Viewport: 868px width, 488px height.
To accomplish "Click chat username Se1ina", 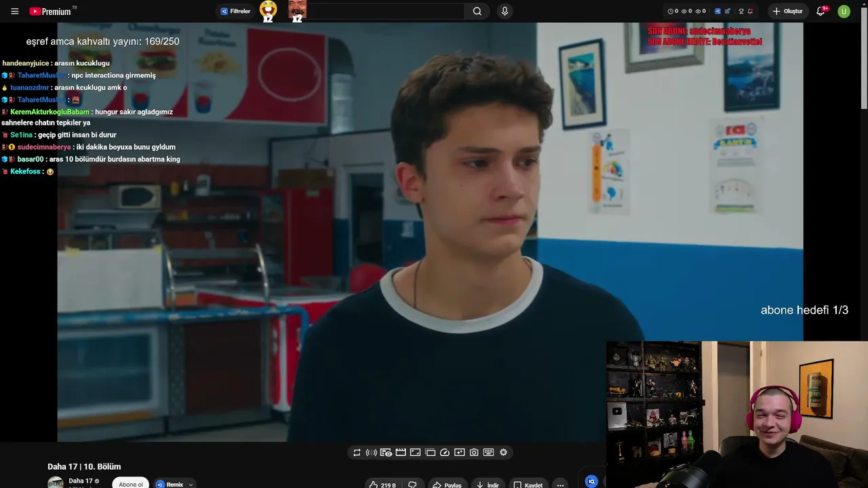I will coord(22,135).
